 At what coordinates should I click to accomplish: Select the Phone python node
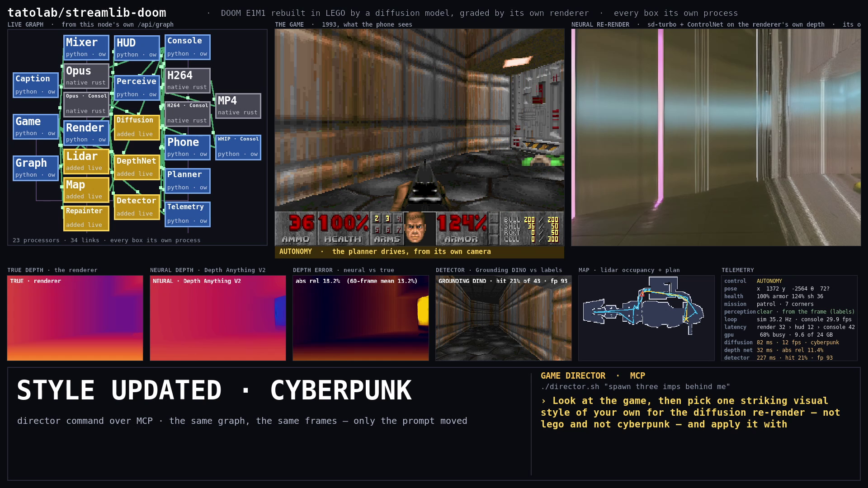187,147
